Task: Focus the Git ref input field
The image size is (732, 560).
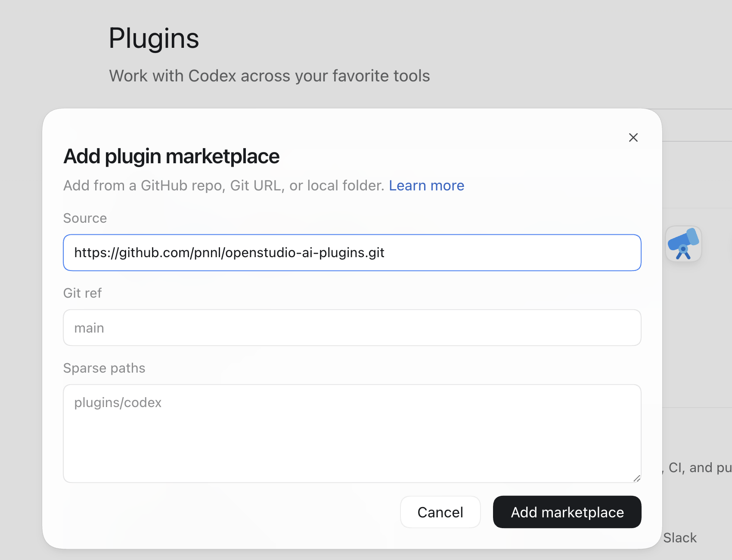Action: click(352, 327)
